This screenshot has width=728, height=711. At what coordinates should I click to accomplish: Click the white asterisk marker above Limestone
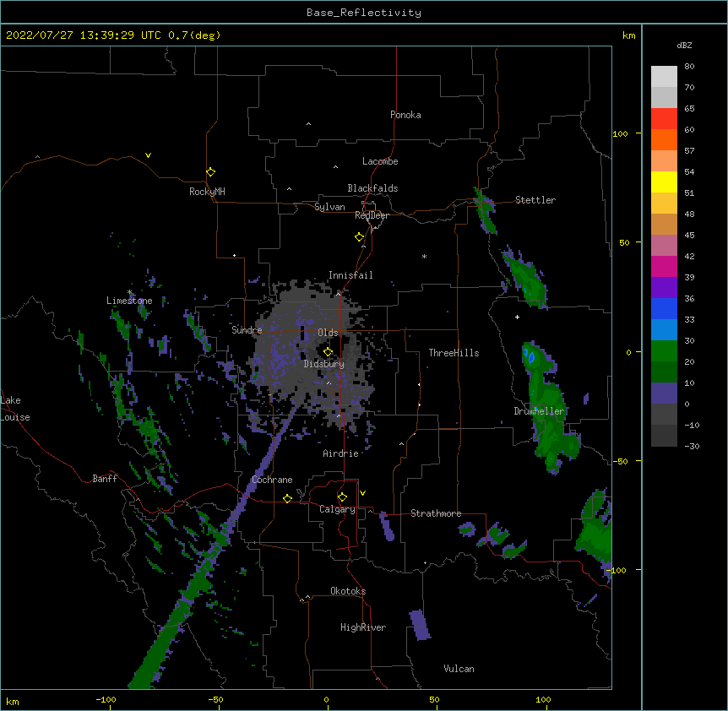coord(129,292)
